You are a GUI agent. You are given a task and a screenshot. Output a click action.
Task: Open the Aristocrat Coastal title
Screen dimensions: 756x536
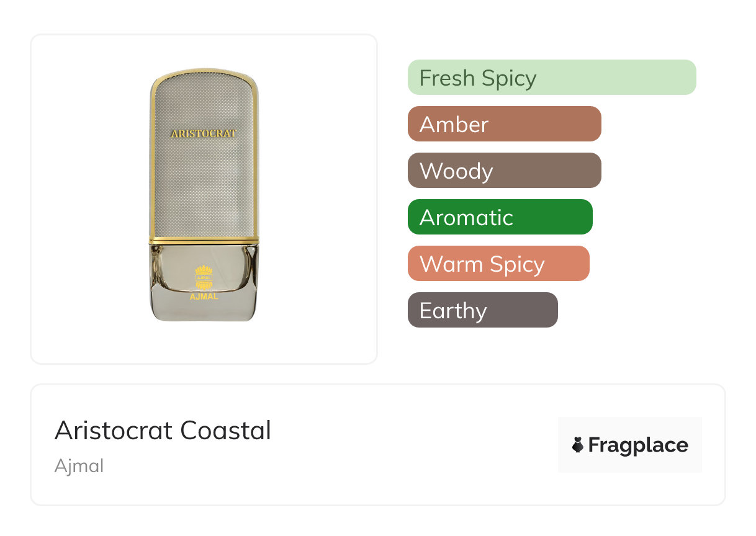pos(163,431)
